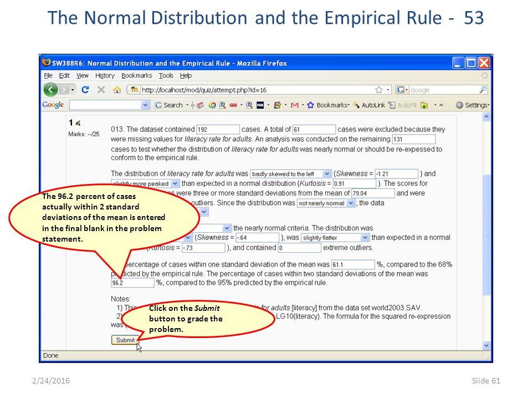Open the Google toolbar search box dropdown
The image size is (532, 399).
pos(145,105)
